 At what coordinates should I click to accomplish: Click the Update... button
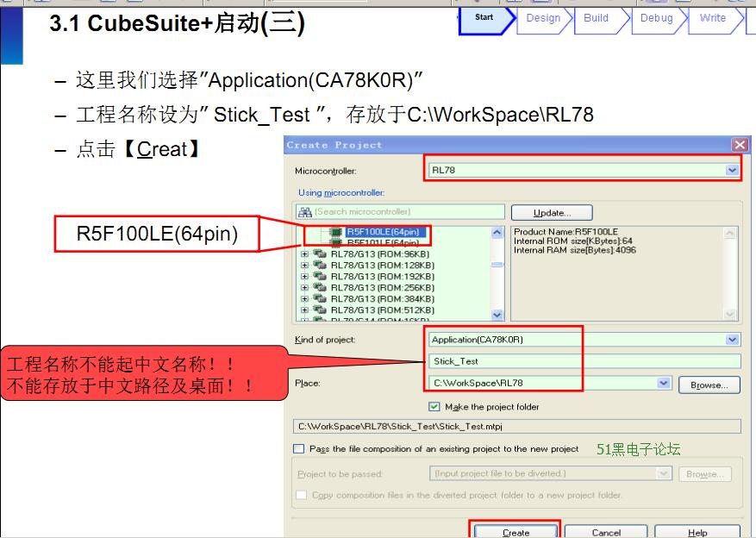552,213
